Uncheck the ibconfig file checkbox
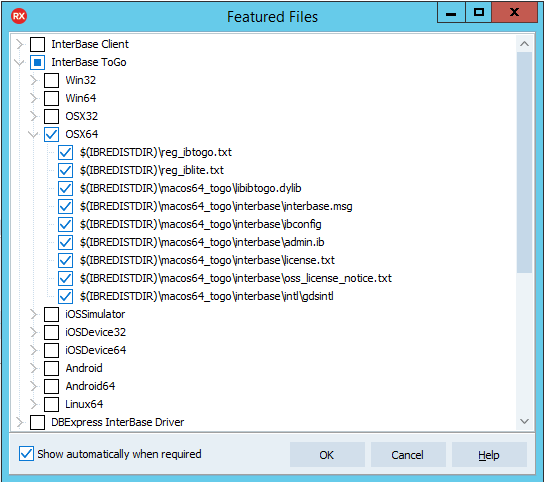This screenshot has width=544, height=482. click(66, 225)
